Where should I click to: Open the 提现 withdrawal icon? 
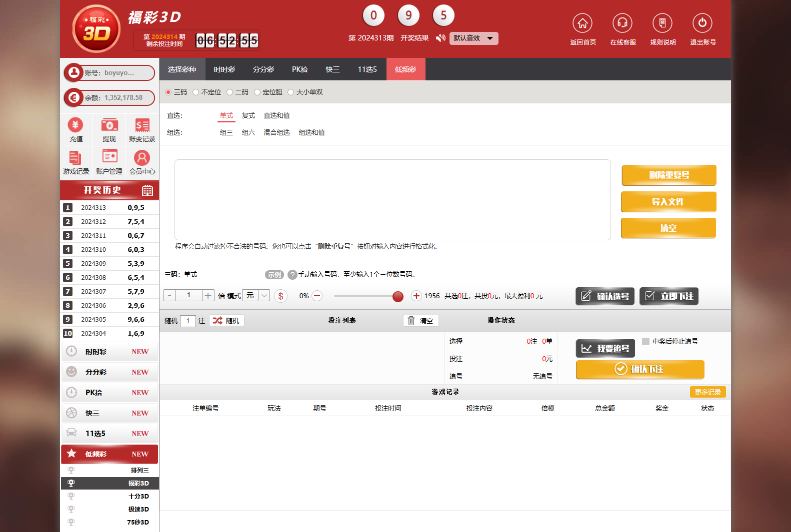(109, 125)
